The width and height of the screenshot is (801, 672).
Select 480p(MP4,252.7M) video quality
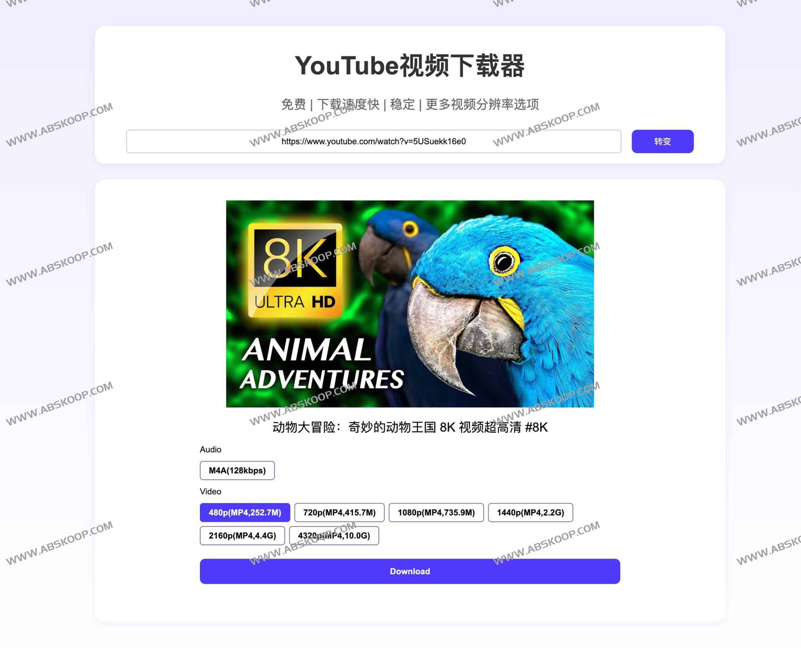(x=245, y=512)
